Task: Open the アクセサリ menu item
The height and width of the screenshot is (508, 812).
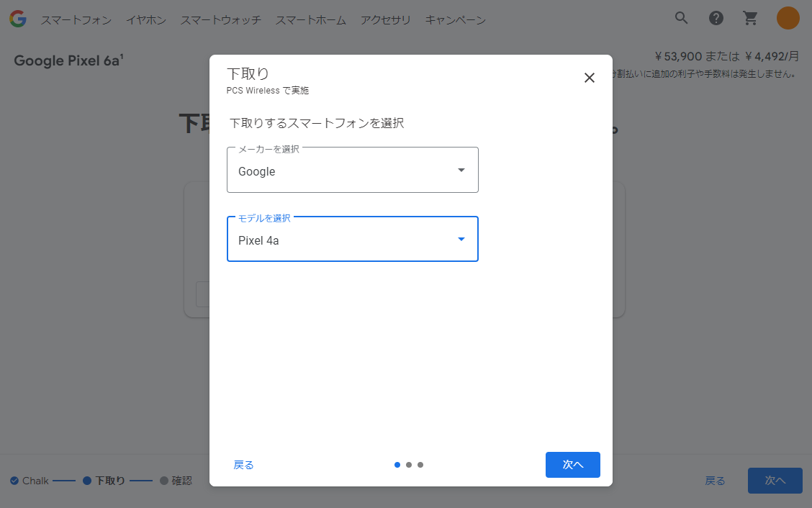Action: [385, 20]
